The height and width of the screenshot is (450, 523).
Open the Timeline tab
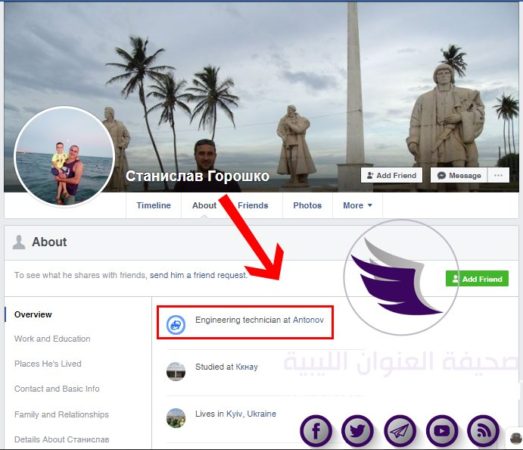coord(153,205)
